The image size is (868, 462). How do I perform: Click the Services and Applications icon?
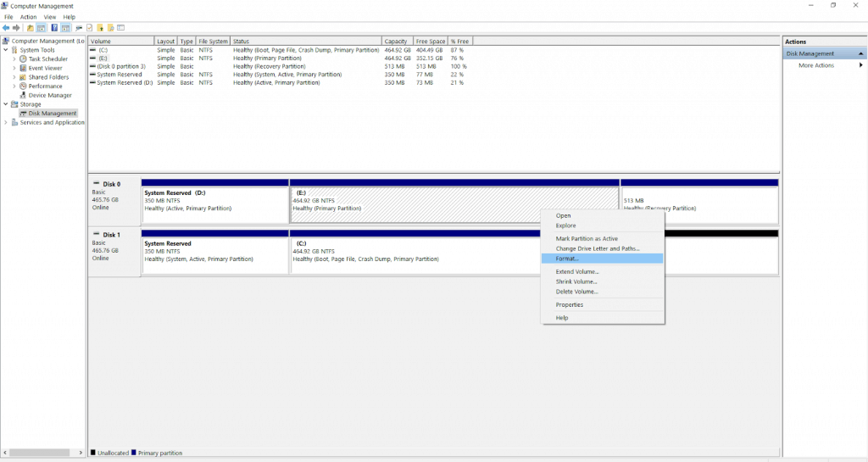[x=14, y=122]
